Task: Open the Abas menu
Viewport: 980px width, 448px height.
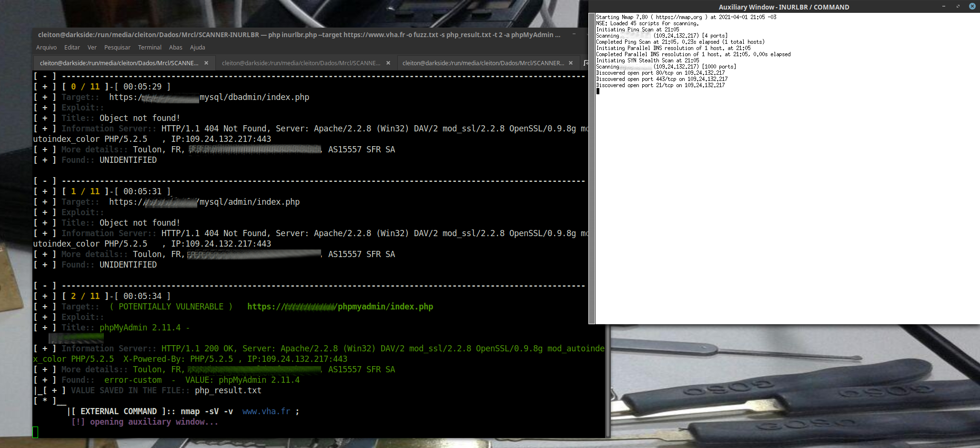Action: pos(175,47)
